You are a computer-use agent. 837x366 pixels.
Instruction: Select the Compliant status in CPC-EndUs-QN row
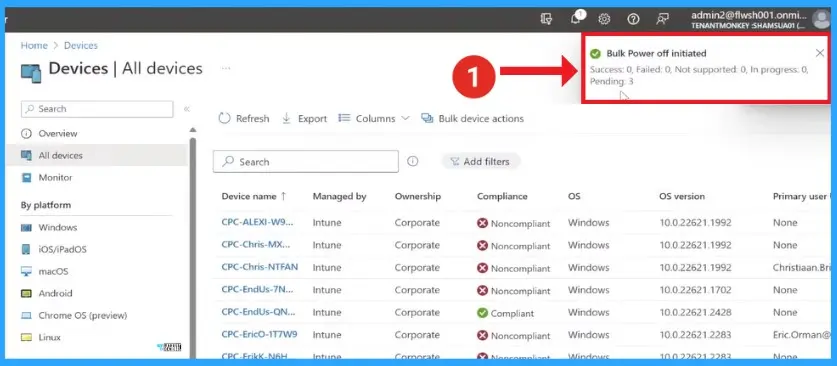(x=506, y=313)
